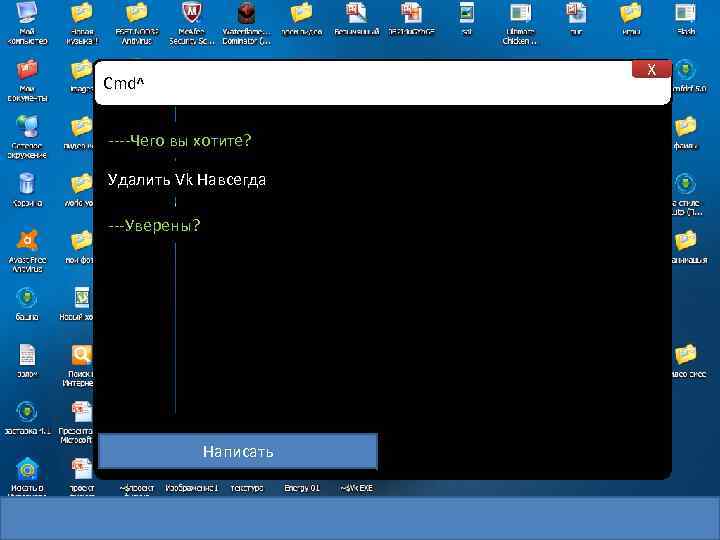Launch ESET NOD32 Antivirus folder icon
The height and width of the screenshot is (540, 720).
(136, 23)
